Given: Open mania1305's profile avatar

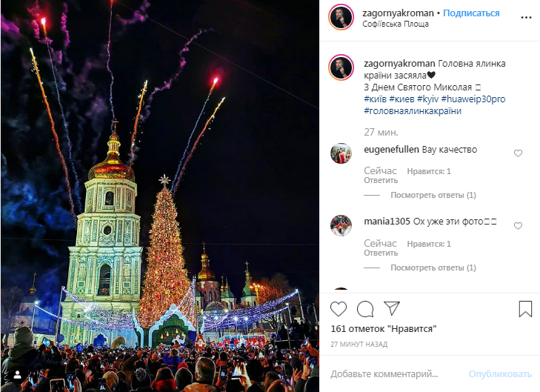Looking at the screenshot, I should (341, 225).
